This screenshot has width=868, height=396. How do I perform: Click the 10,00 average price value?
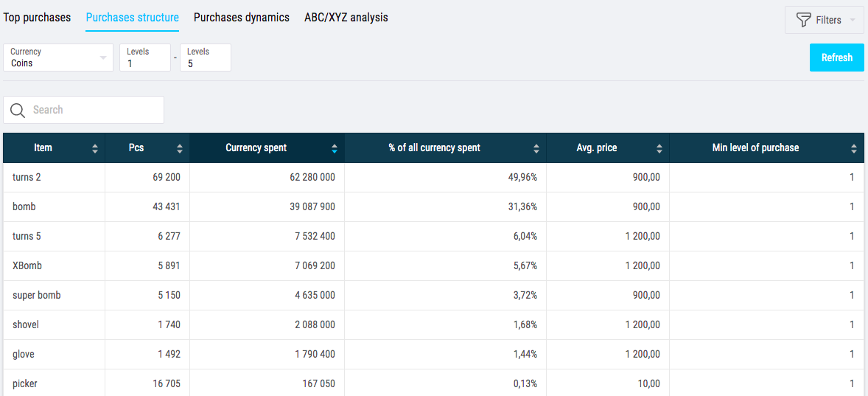648,383
